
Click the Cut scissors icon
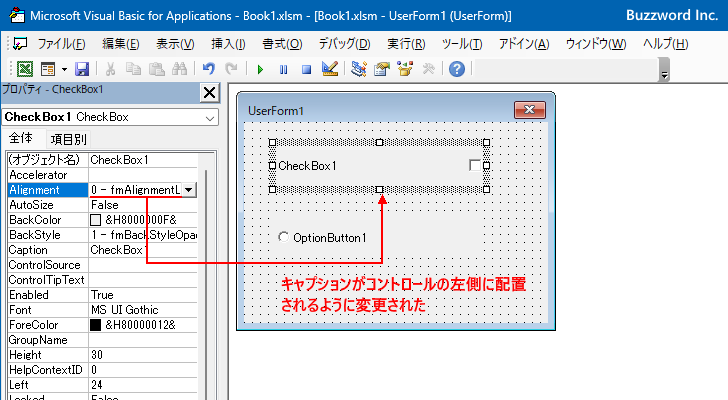click(x=110, y=69)
